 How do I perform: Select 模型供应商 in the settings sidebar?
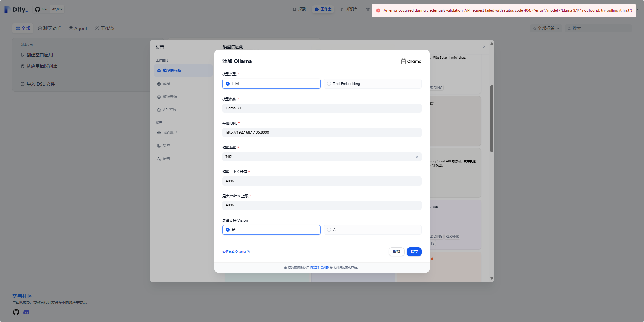183,70
